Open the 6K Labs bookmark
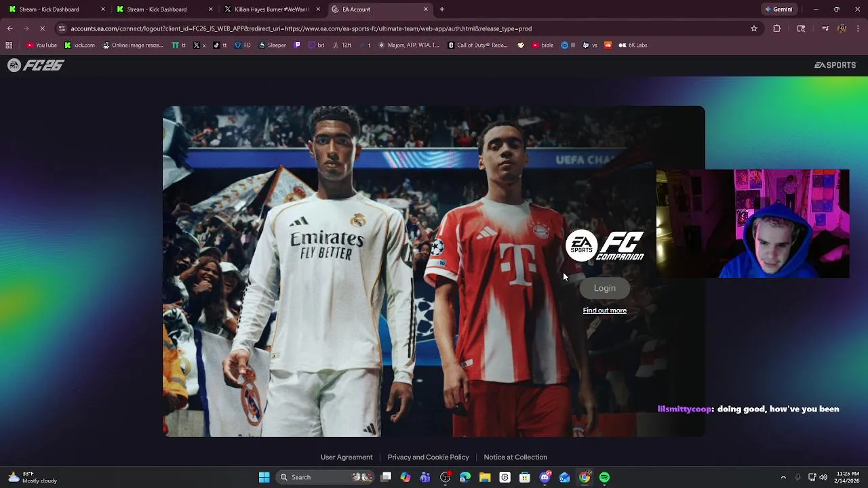Viewport: 868px width, 488px height. [633, 45]
